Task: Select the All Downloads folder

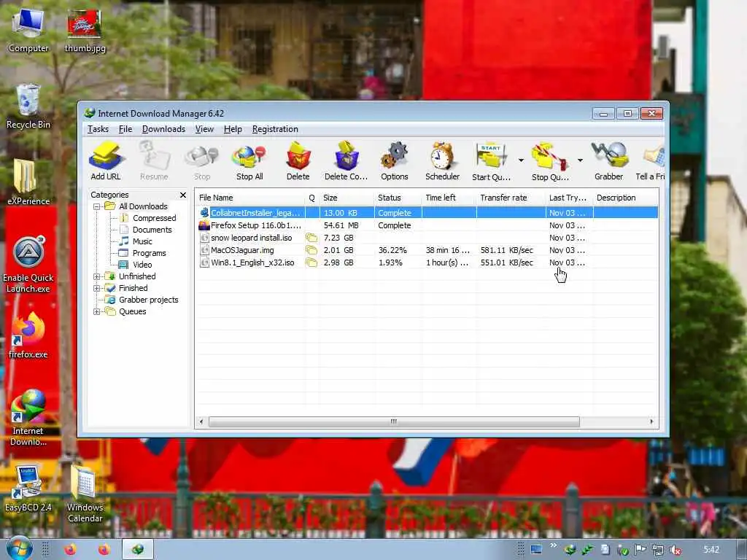Action: point(143,206)
